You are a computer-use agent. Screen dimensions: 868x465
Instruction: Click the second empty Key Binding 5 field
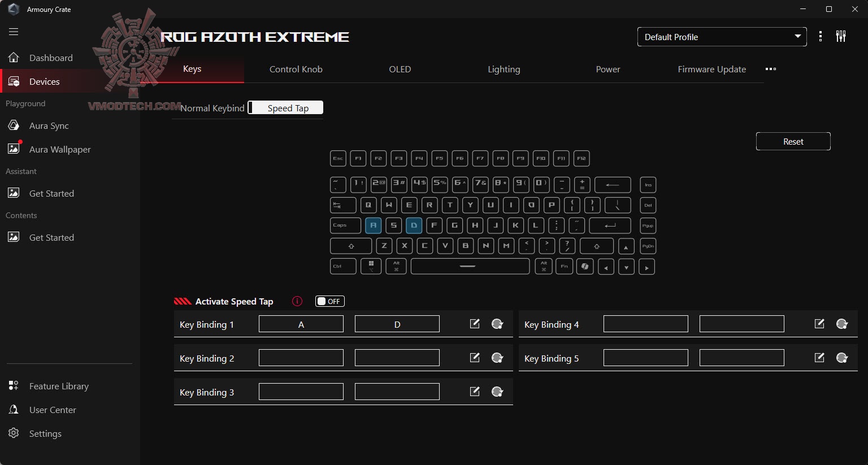pos(742,358)
